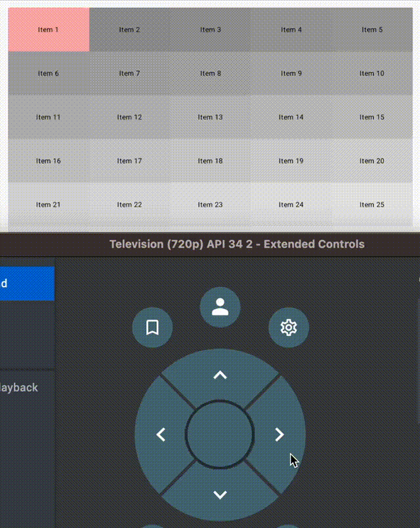Select Item 12 in the grid

point(130,117)
